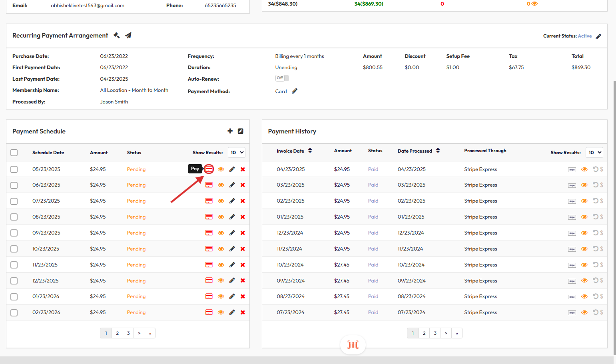Open the barcode scanner floating button
616x364 pixels.
pos(353,345)
